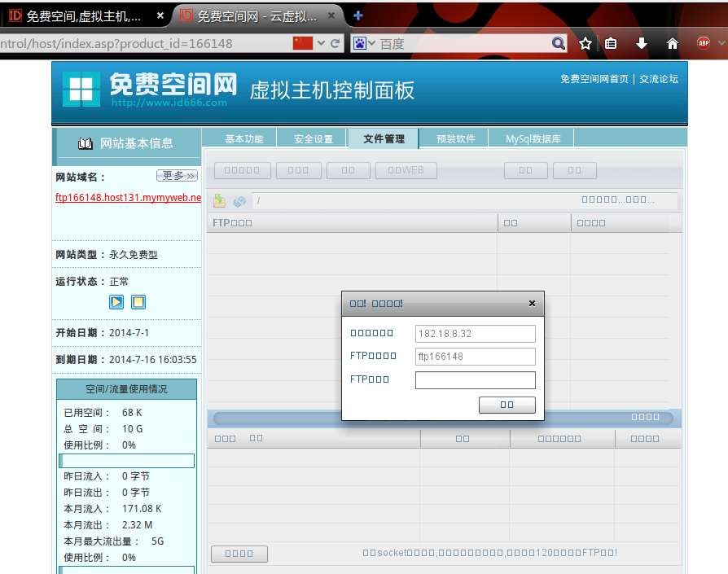728x574 pixels.
Task: Click the empty FTP password field
Action: click(475, 380)
